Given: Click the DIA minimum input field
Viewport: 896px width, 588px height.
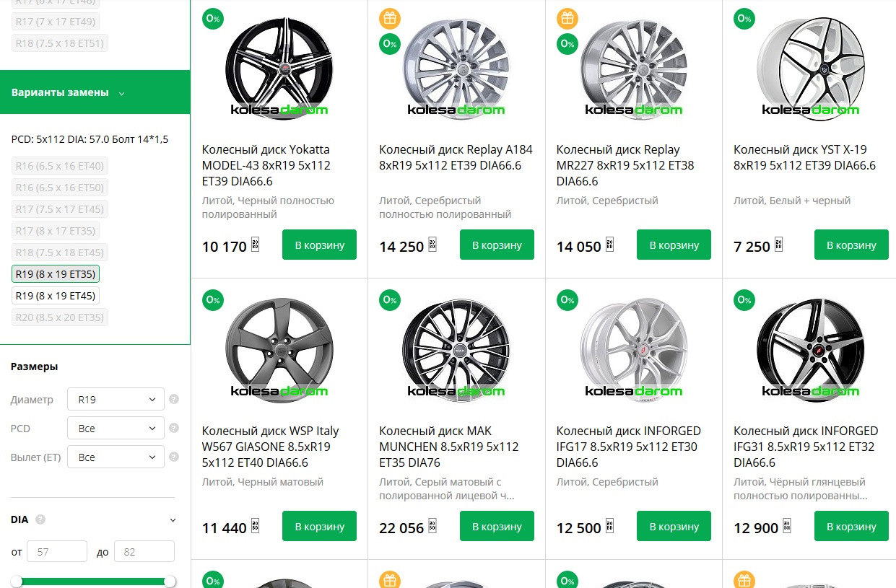Looking at the screenshot, I should click(x=56, y=551).
